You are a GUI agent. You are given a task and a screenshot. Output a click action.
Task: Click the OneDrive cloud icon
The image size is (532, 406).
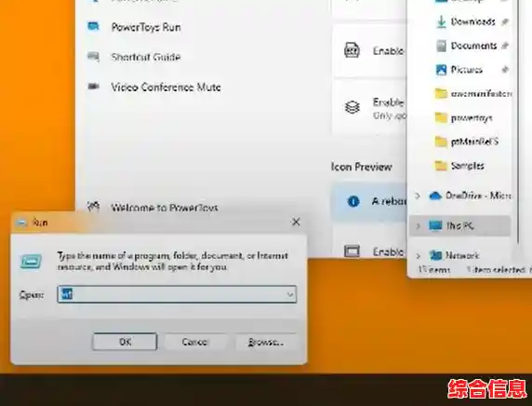pyautogui.click(x=435, y=196)
